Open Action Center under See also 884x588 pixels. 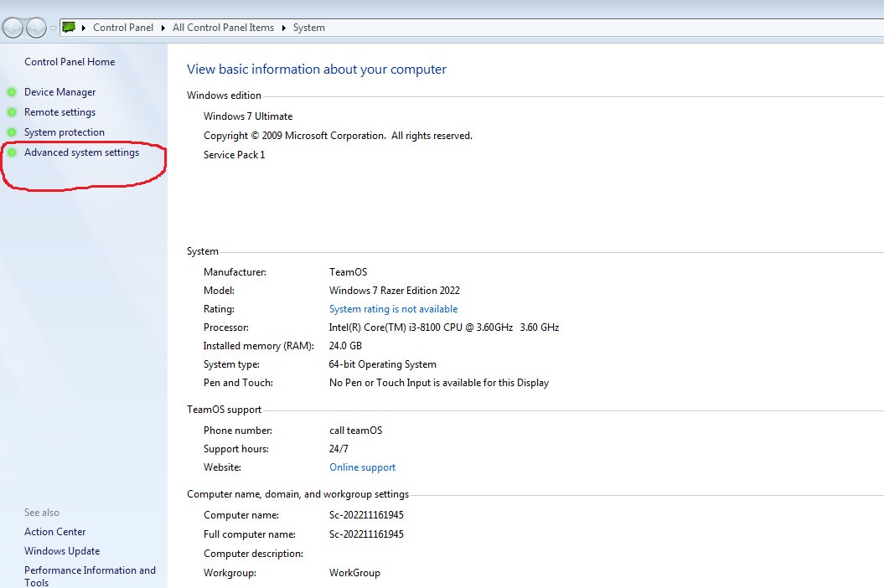[54, 532]
